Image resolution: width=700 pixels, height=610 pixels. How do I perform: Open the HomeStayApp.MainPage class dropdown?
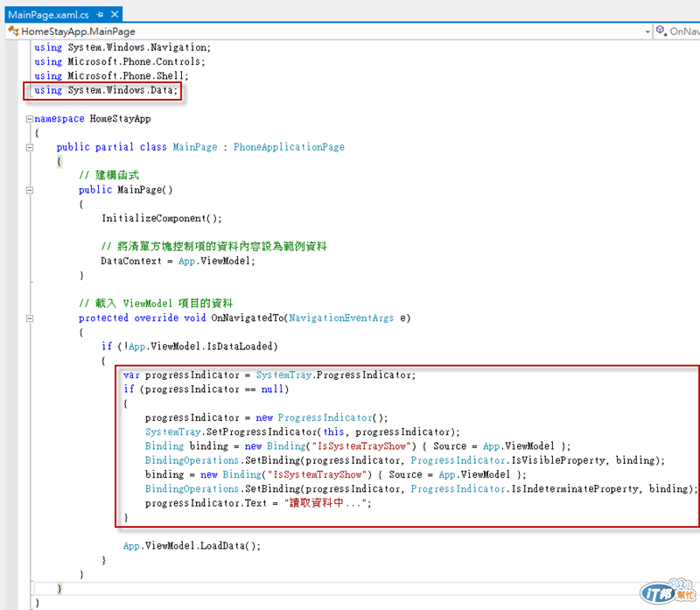[647, 32]
